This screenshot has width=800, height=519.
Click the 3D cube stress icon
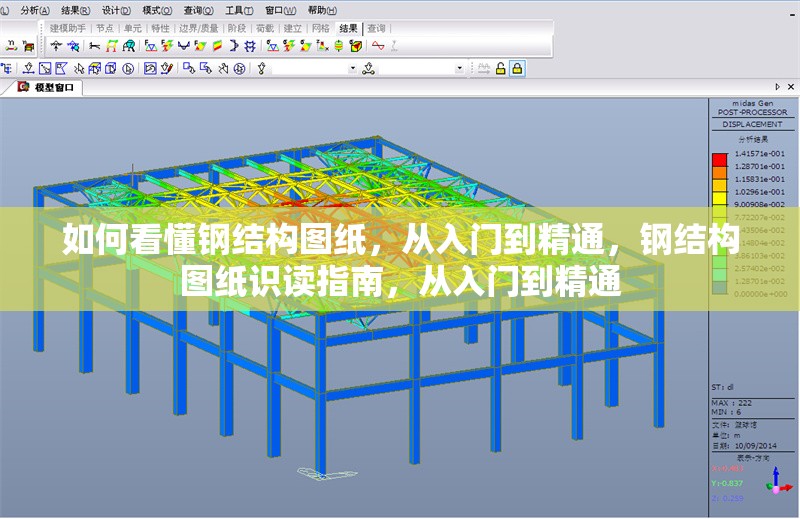pyautogui.click(x=355, y=46)
